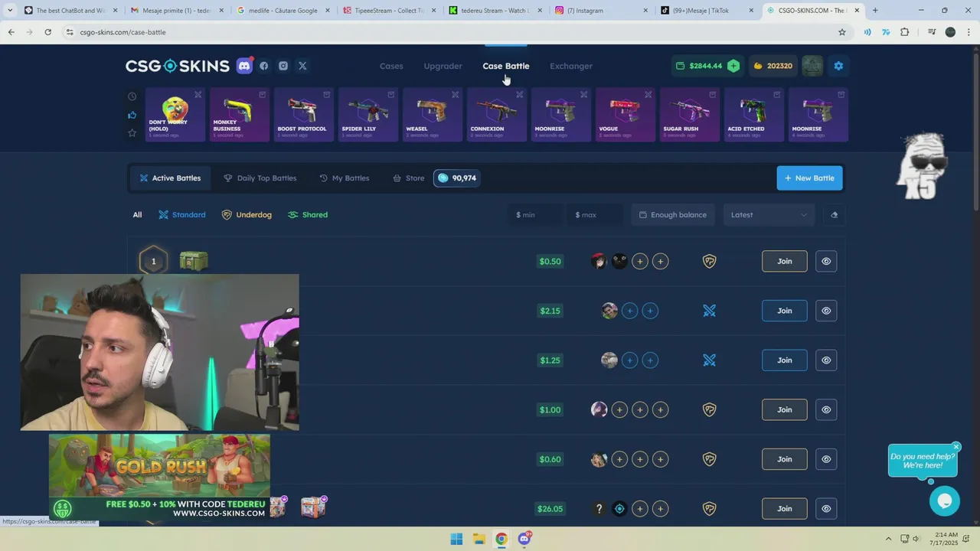View the crossed swords icon on $1.25 battle
The width and height of the screenshot is (980, 551).
(x=710, y=360)
